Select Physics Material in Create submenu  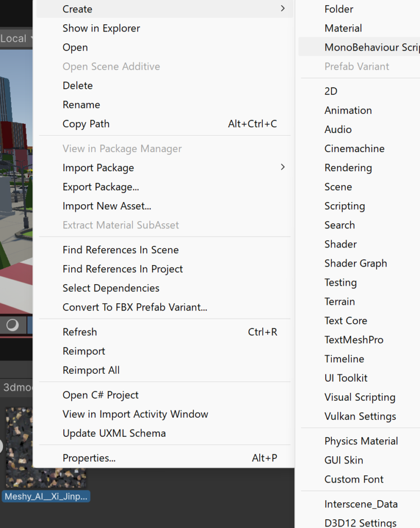pos(361,441)
